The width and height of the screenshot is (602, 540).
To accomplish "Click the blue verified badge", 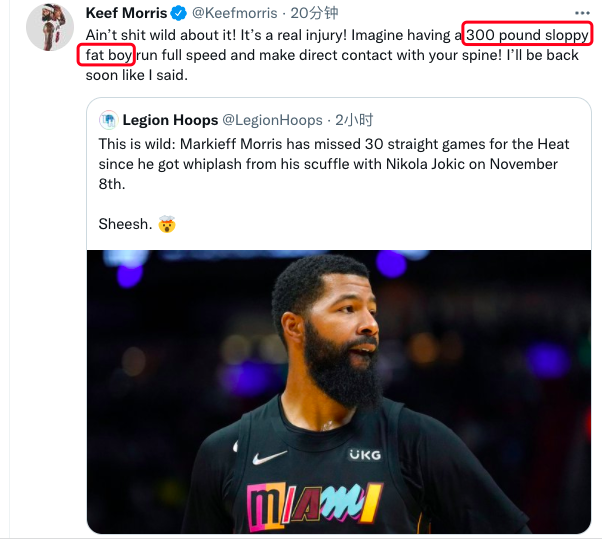I will point(177,14).
